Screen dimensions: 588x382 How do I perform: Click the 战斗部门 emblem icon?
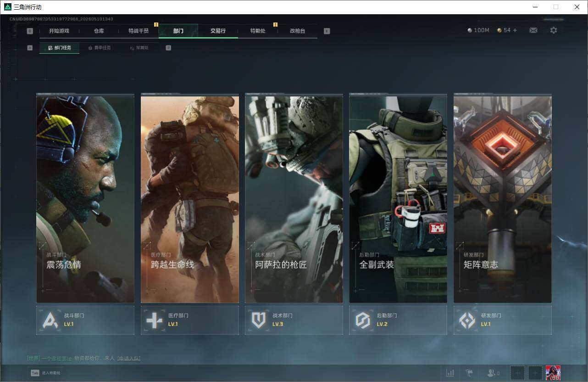click(50, 320)
